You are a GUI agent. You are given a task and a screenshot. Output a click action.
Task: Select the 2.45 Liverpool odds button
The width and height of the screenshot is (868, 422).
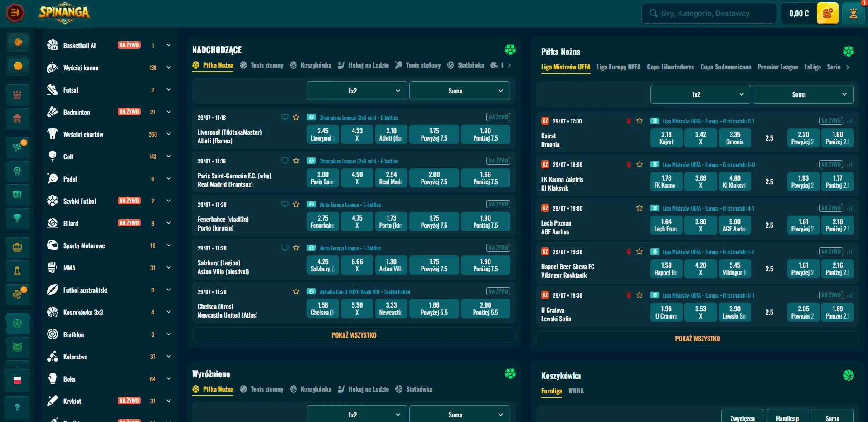323,134
